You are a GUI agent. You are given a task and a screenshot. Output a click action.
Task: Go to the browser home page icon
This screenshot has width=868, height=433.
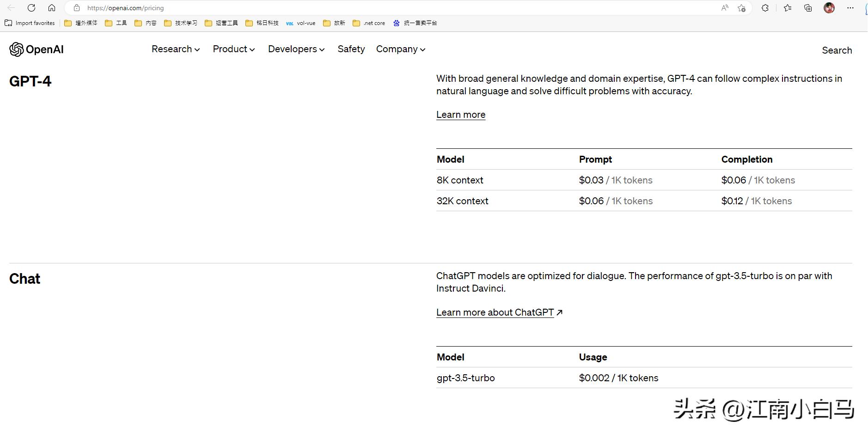pos(52,8)
